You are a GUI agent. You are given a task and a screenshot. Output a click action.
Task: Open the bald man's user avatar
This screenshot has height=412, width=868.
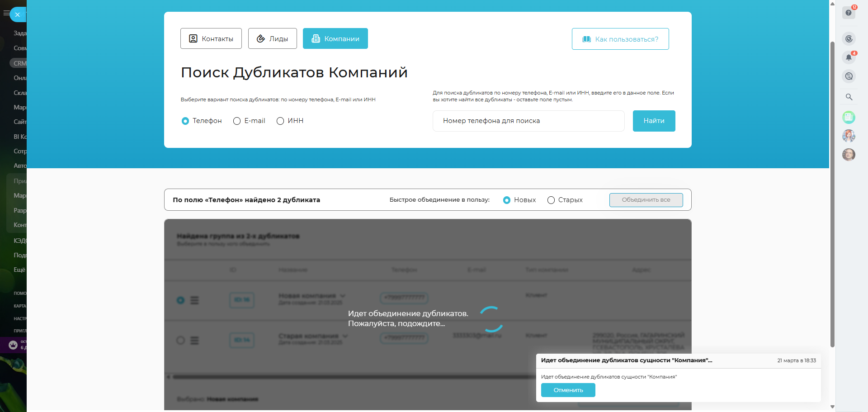pyautogui.click(x=849, y=155)
